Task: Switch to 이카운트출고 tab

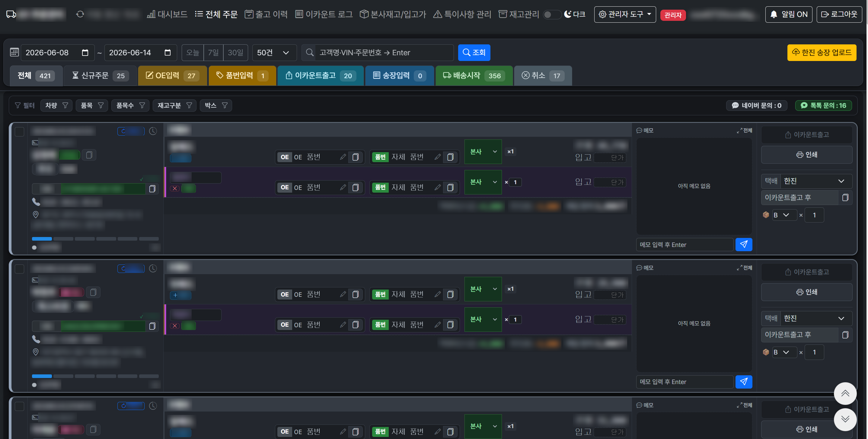Action: coord(320,75)
